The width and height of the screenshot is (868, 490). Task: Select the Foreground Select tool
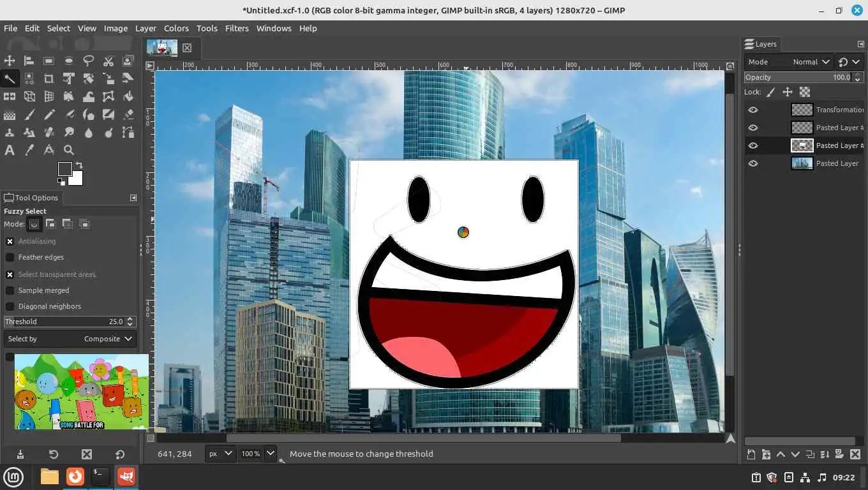pyautogui.click(x=128, y=61)
